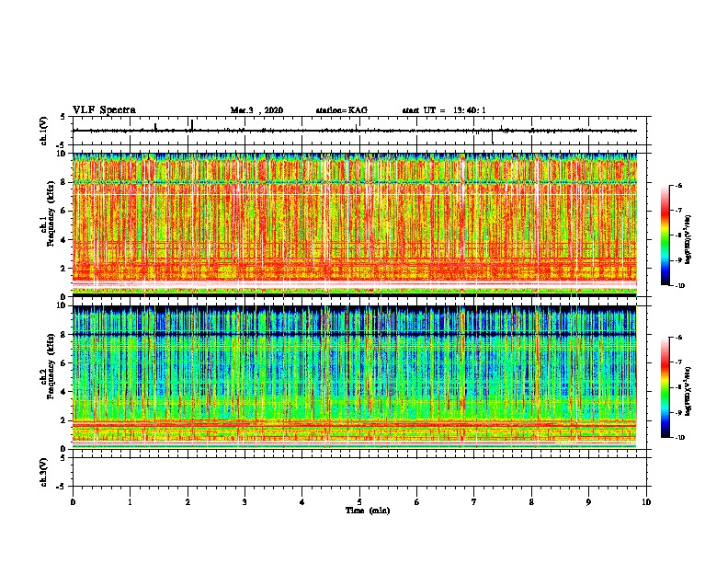Click the ch.1 spectrogram color bar
Viewport: 728px width, 563px height.
(665, 236)
